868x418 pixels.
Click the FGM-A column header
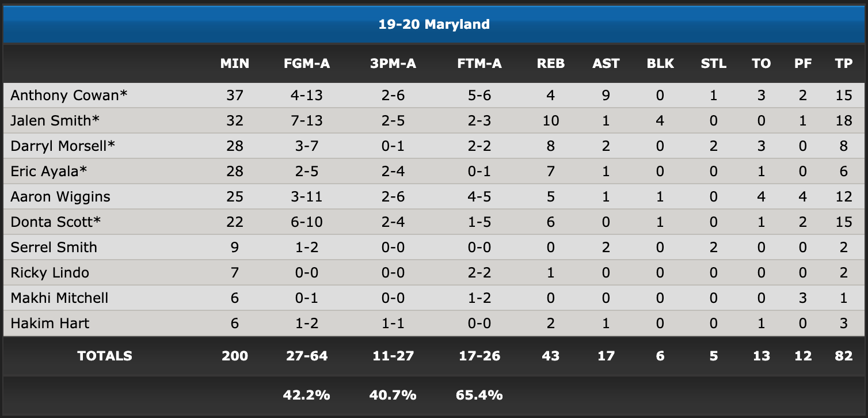pos(307,64)
